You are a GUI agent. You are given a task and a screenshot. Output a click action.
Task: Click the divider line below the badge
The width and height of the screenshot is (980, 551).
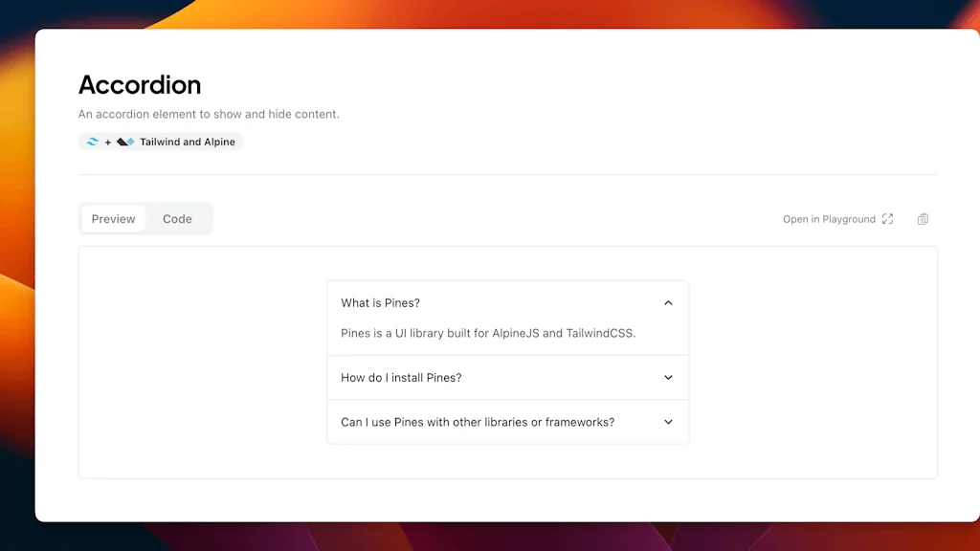507,175
